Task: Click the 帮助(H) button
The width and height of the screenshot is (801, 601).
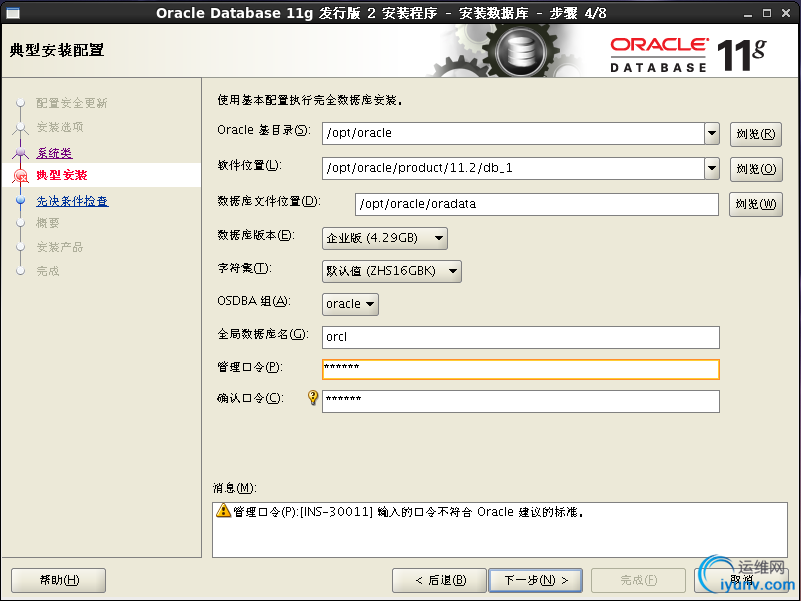Action: pos(58,580)
